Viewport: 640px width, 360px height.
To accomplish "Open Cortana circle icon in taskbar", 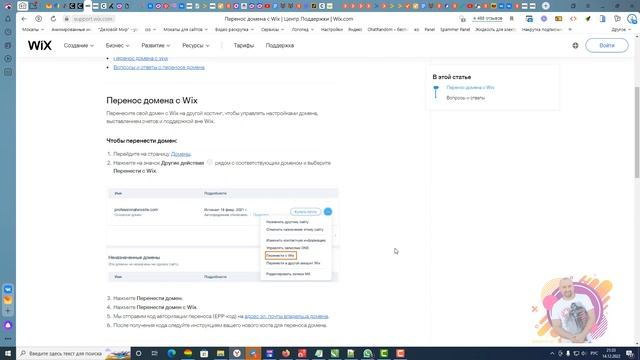I will point(138,353).
